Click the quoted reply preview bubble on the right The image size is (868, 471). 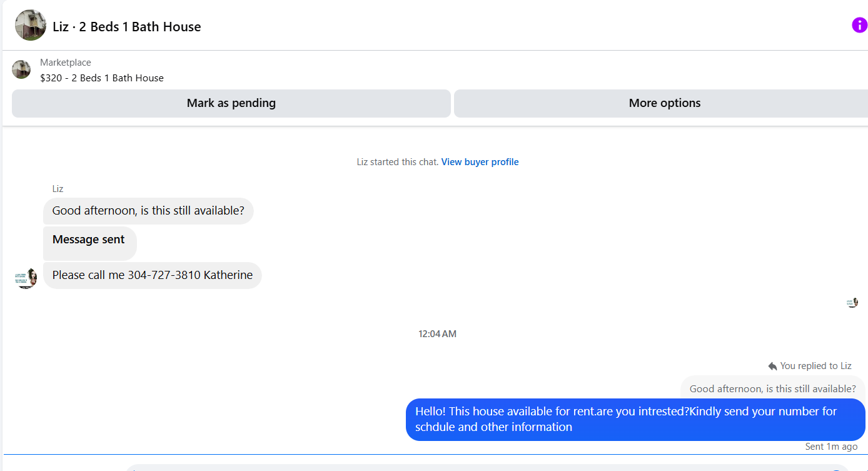click(x=773, y=388)
